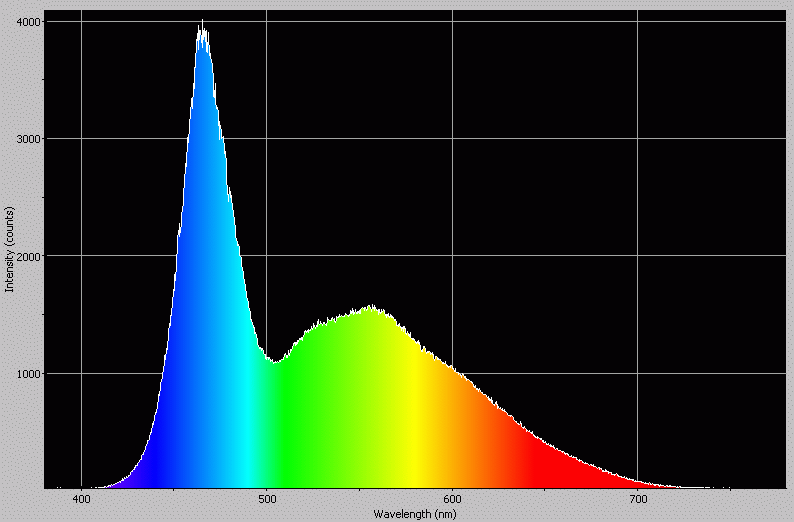
Task: Click the blue spectral peak near 465 nm
Action: pos(203,30)
